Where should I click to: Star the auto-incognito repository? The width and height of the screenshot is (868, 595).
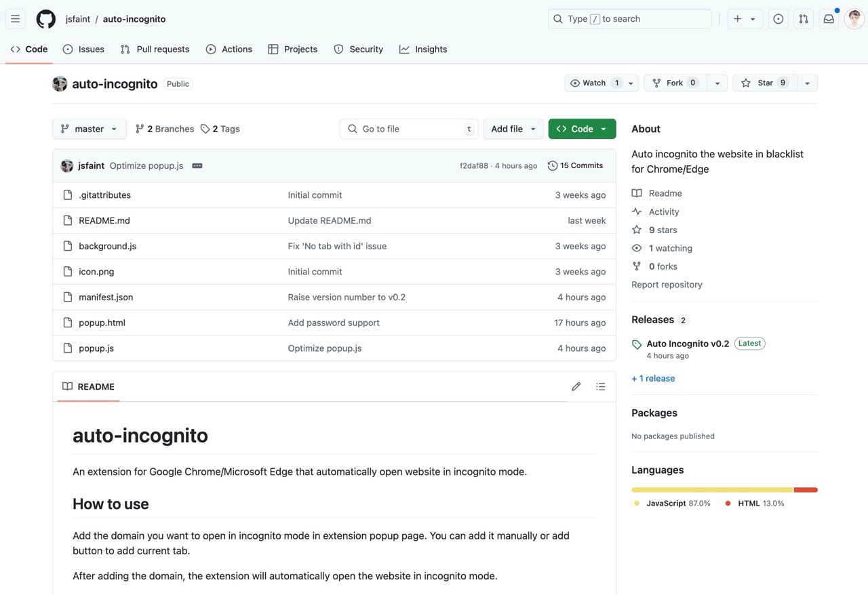coord(764,83)
